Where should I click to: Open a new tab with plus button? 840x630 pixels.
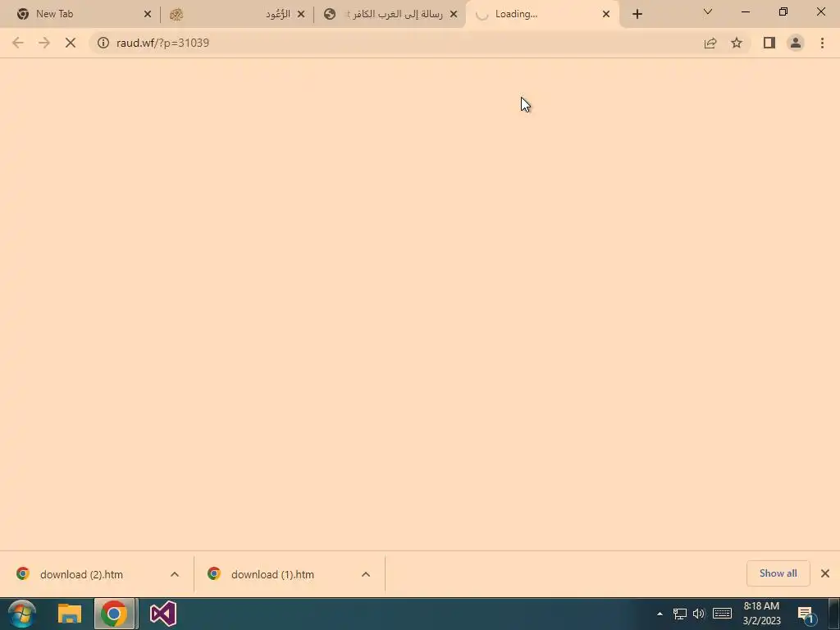click(637, 14)
